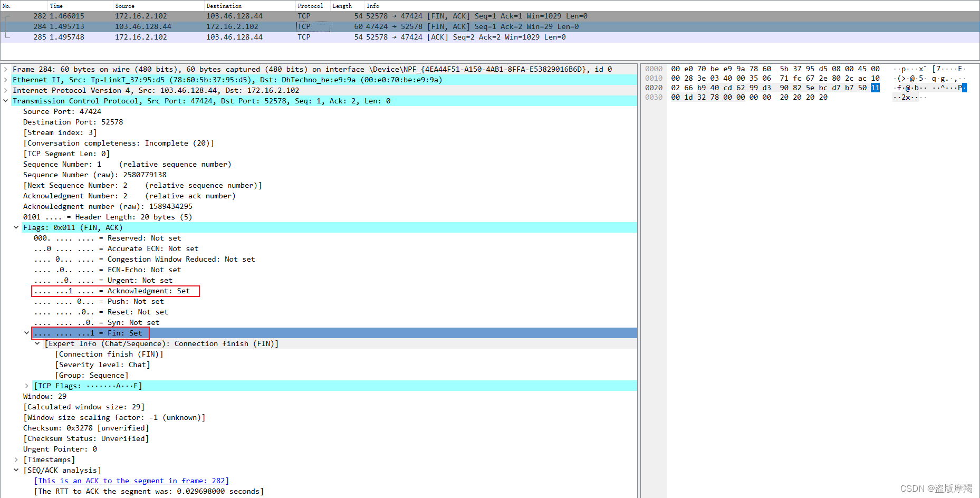Select Checksum: 0x3278 [unverified] row
Screen dimensions: 980x498
point(86,428)
